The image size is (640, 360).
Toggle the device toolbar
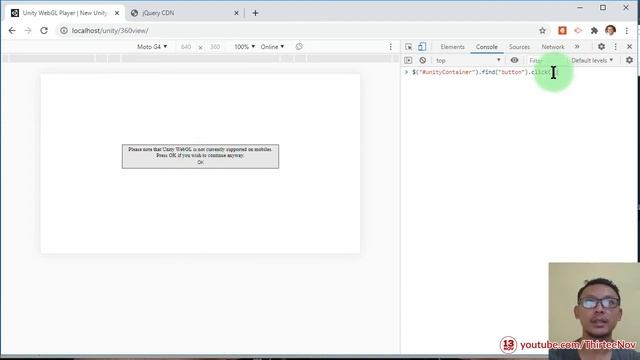click(422, 47)
